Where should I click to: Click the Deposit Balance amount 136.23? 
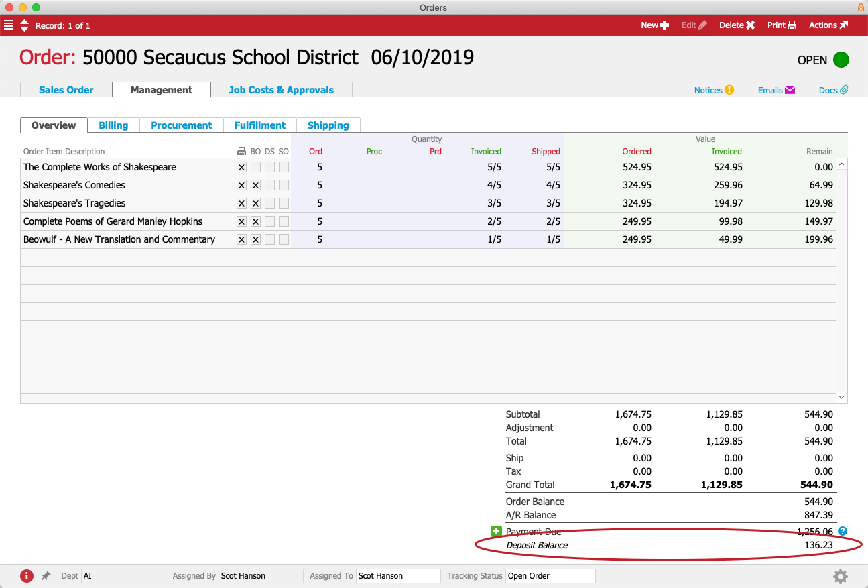[x=818, y=545]
